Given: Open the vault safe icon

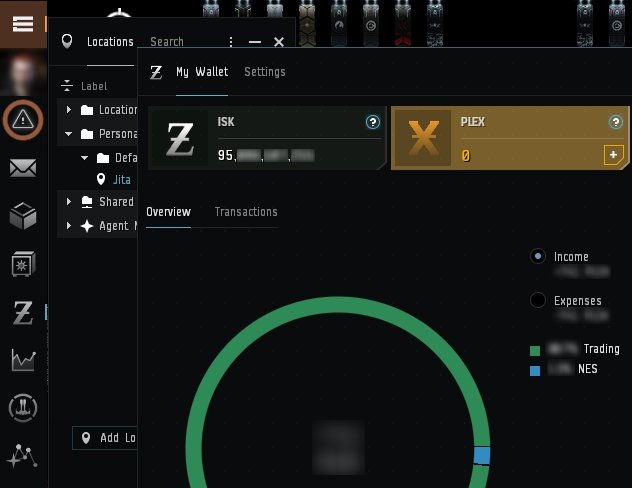Looking at the screenshot, I should coord(23,264).
